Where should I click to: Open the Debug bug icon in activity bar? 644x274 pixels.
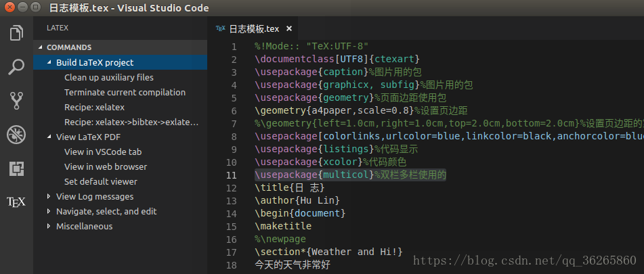pyautogui.click(x=16, y=135)
